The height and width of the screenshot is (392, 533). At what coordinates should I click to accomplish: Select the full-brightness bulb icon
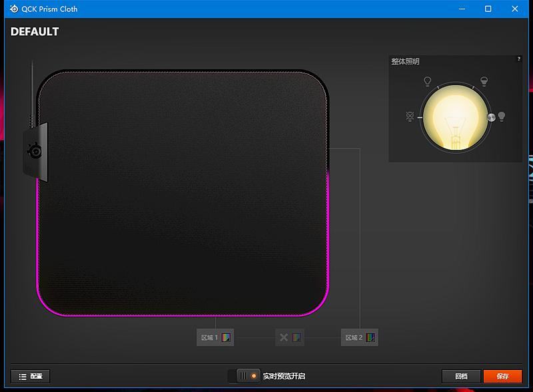(x=502, y=116)
